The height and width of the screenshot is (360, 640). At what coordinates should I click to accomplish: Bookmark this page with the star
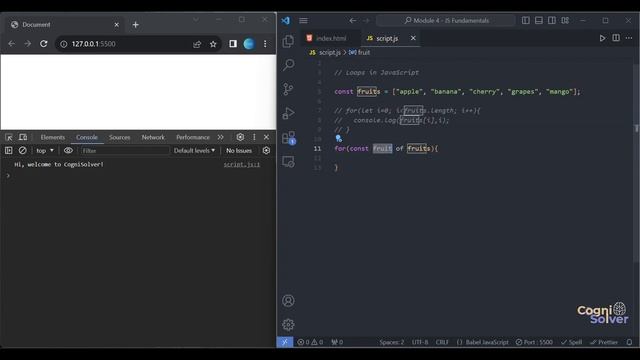pos(213,44)
